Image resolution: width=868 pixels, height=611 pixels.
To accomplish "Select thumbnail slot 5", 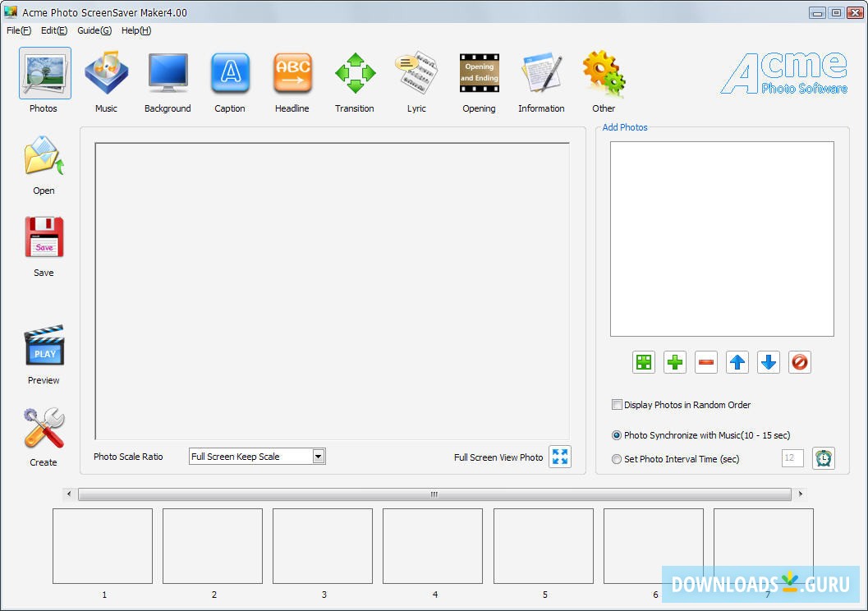I will pos(544,545).
